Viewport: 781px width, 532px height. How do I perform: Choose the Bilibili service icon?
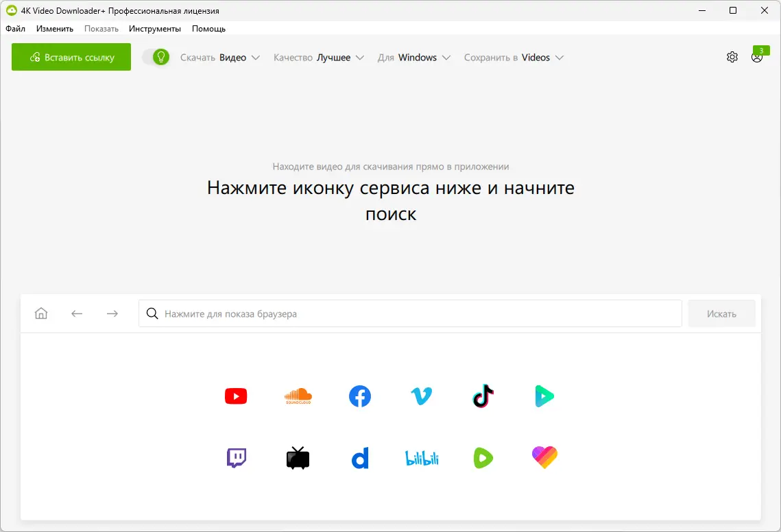pos(421,458)
